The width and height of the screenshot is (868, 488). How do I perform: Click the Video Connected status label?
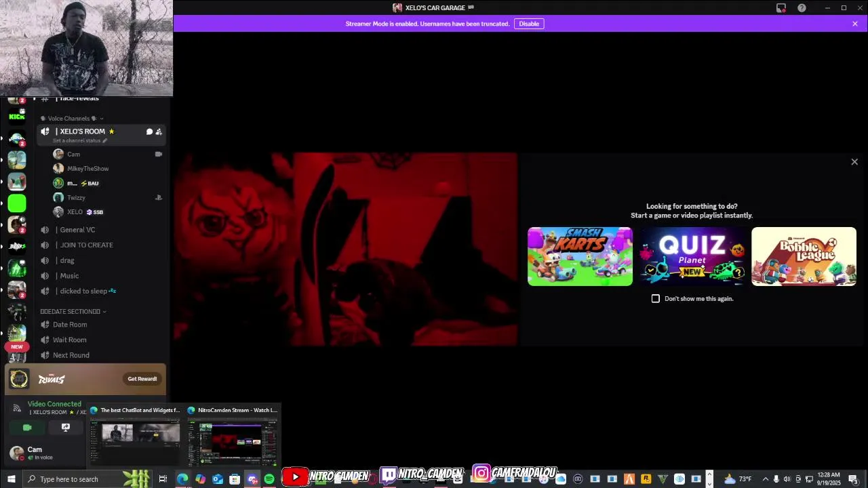[54, 404]
